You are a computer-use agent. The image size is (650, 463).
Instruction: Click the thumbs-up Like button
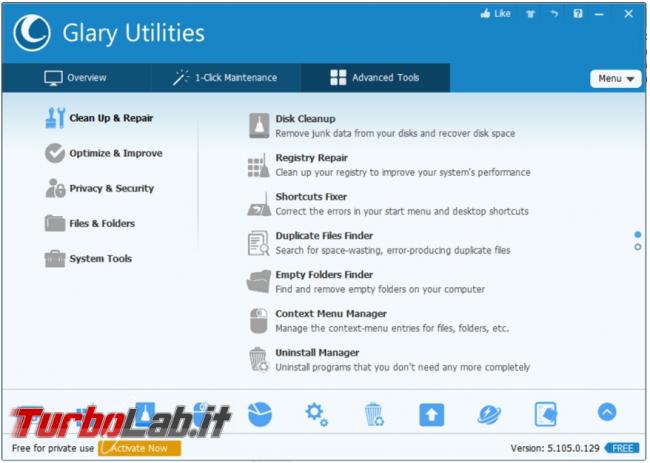pyautogui.click(x=495, y=14)
